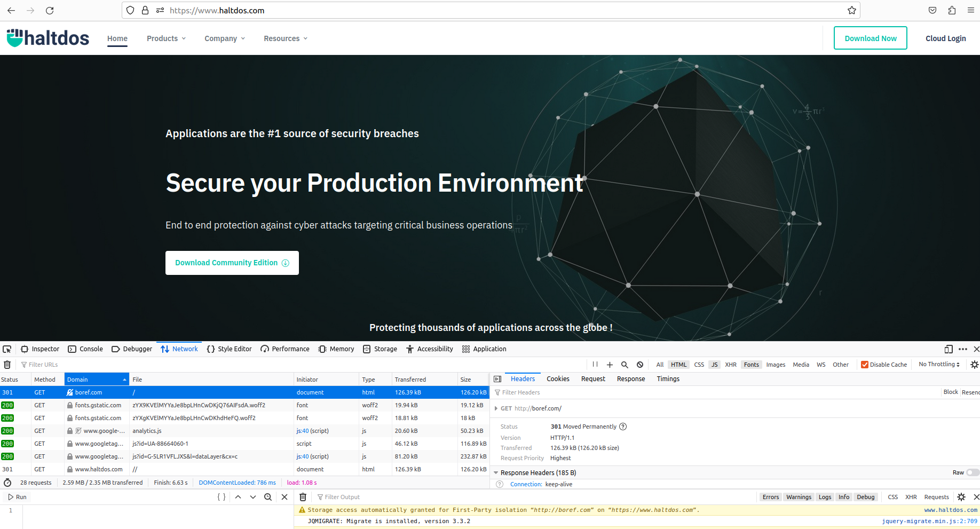Open the extensions puzzle icon
This screenshot has height=529, width=980.
(x=952, y=10)
